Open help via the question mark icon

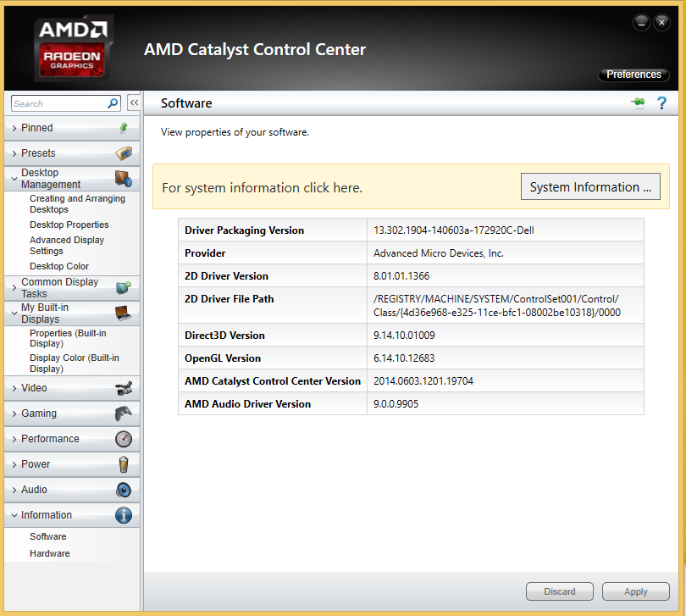coord(661,103)
